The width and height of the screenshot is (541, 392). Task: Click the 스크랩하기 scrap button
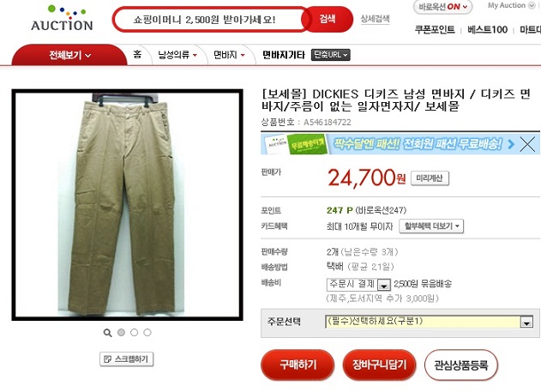click(x=127, y=359)
